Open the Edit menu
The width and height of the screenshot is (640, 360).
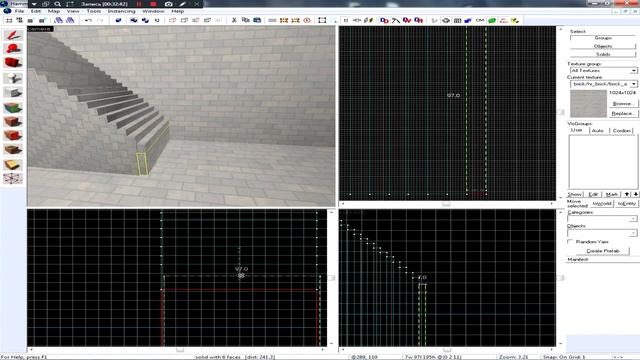36,11
